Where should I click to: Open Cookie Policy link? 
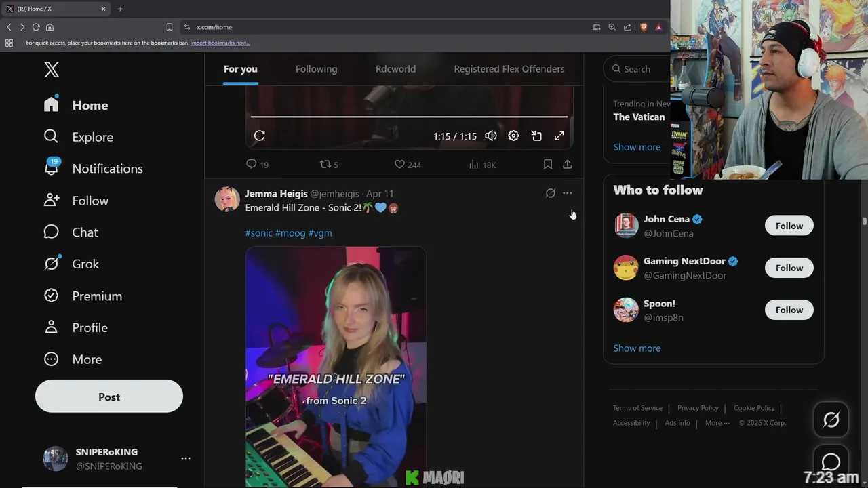point(754,408)
